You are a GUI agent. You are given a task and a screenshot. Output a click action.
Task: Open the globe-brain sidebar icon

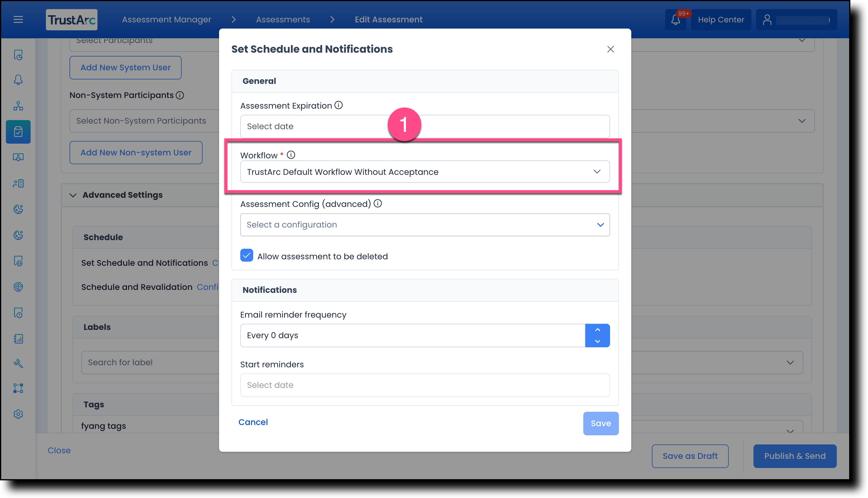pos(18,287)
